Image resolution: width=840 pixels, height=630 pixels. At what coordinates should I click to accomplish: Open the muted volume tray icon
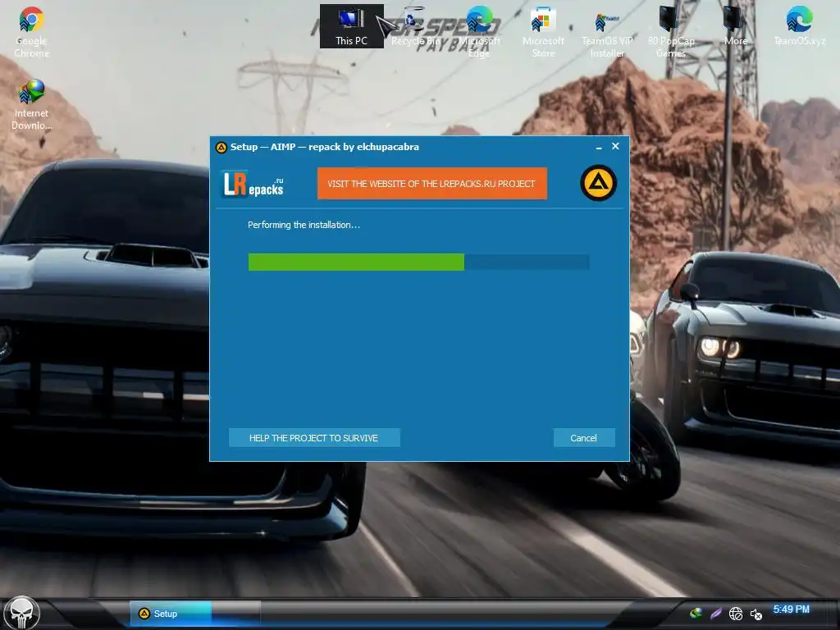tap(756, 614)
